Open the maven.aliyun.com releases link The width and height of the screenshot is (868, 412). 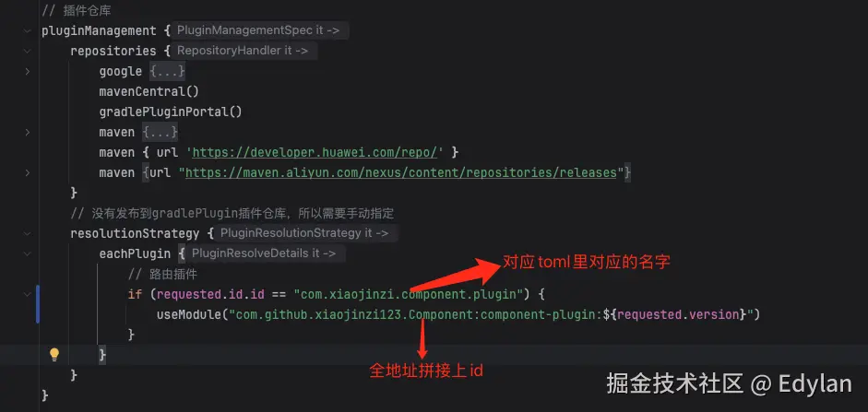click(400, 173)
